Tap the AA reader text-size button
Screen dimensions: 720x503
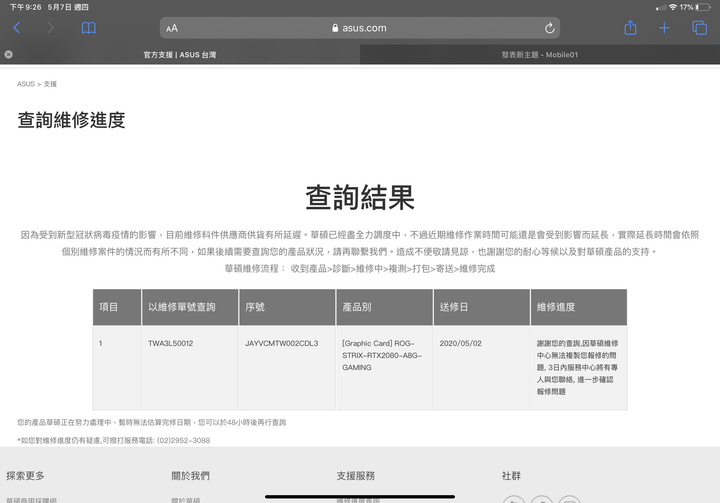pos(172,28)
